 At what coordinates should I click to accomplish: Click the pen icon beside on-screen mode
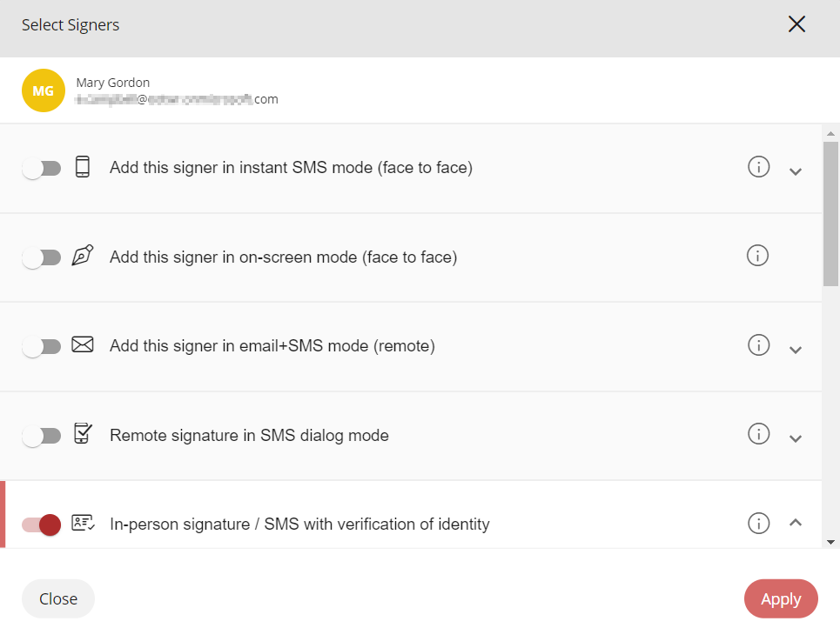[83, 256]
